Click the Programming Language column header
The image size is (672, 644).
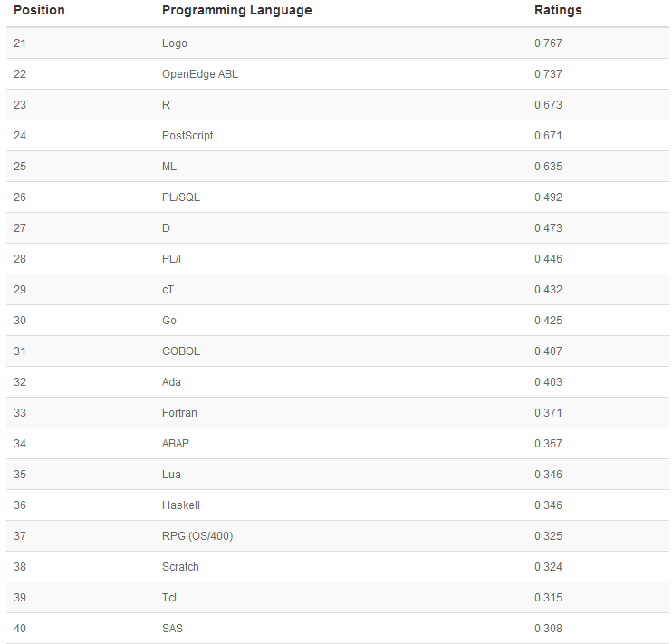(x=236, y=11)
